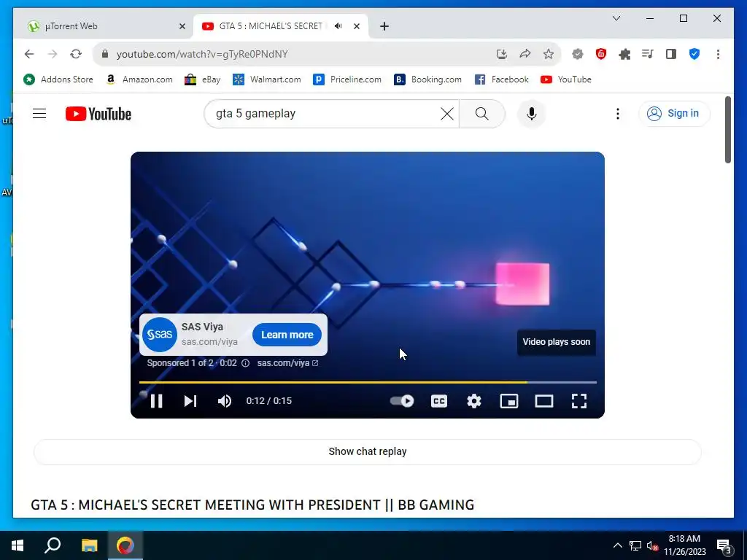Viewport: 747px width, 560px height.
Task: Open Booking.com bookmark
Action: tap(427, 79)
